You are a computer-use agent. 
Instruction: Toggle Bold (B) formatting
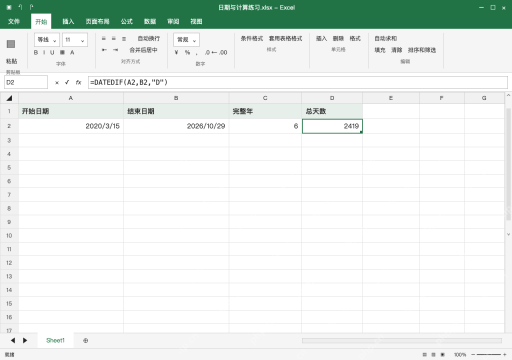pos(36,52)
